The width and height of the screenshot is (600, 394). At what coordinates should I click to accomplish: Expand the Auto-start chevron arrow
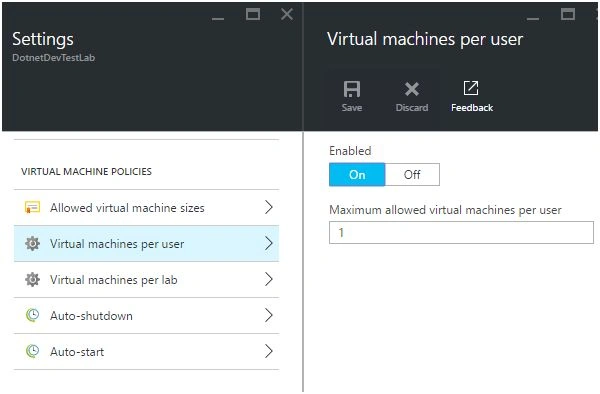(269, 351)
